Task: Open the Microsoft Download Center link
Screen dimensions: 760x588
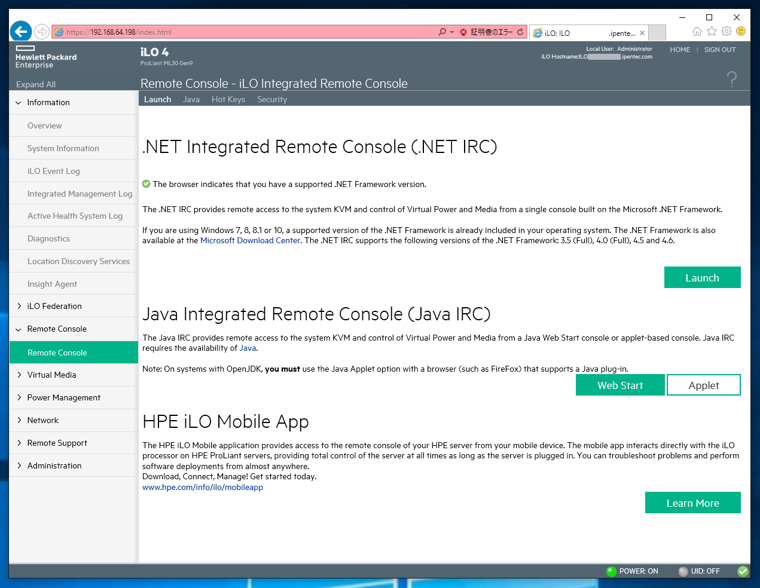Action: click(x=250, y=240)
